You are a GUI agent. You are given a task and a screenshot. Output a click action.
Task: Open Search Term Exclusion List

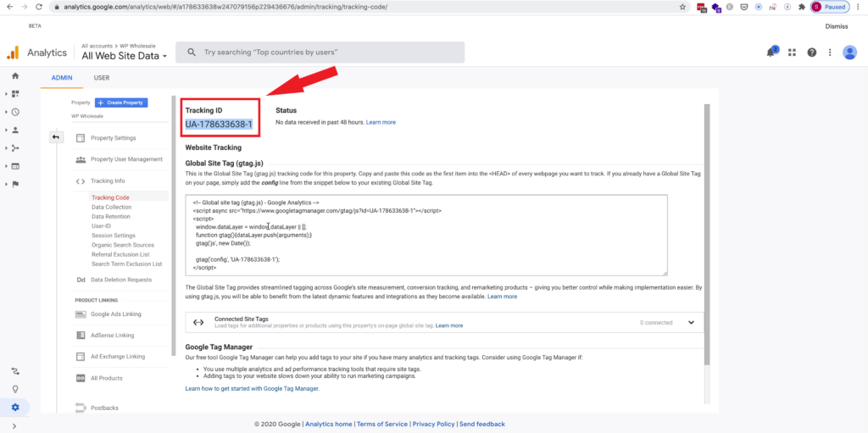[x=127, y=264]
